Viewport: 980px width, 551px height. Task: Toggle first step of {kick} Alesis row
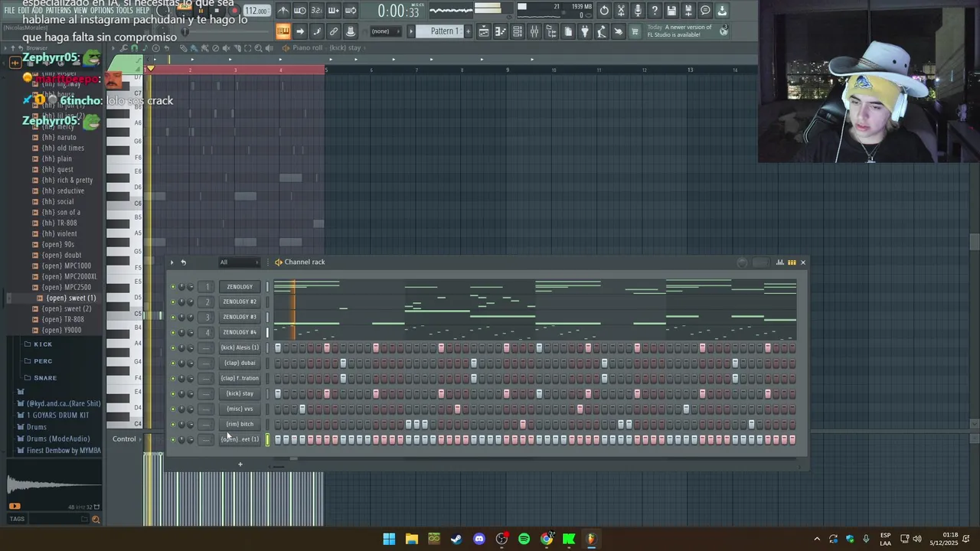point(278,347)
